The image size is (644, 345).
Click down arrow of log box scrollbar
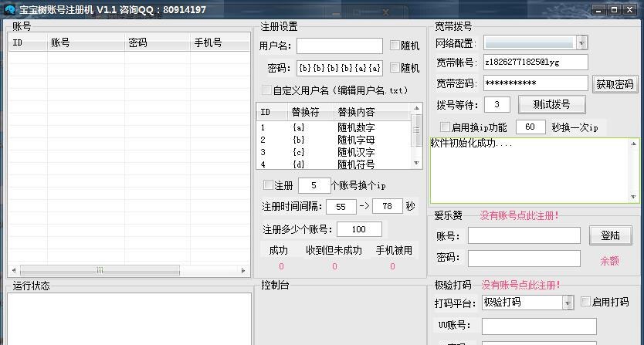pos(634,197)
